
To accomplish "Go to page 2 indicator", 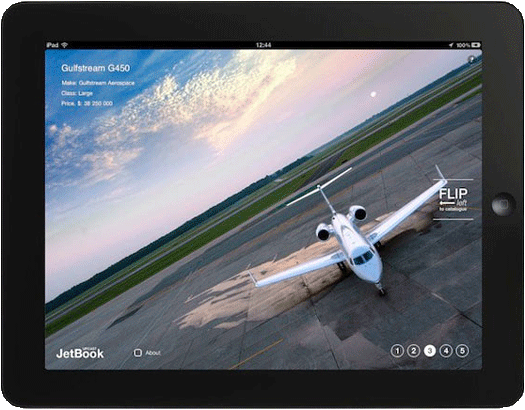I will pyautogui.click(x=414, y=351).
